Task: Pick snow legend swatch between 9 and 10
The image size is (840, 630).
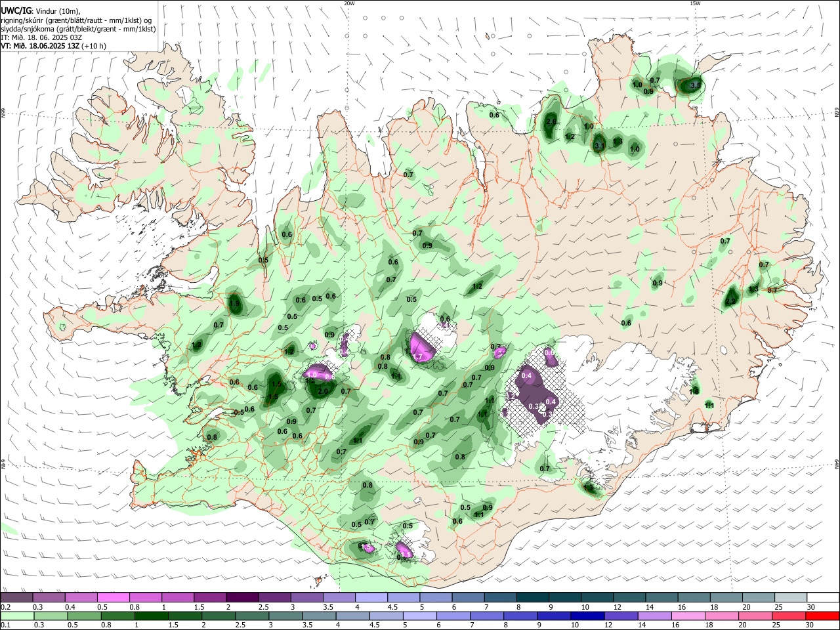Action: (x=565, y=598)
